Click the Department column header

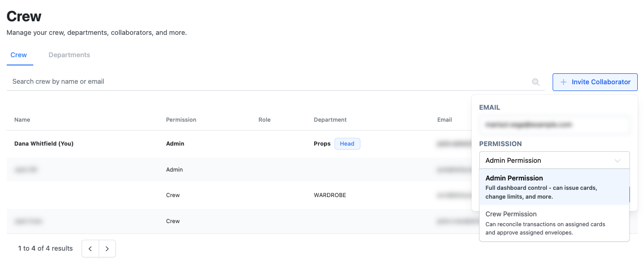pos(330,120)
